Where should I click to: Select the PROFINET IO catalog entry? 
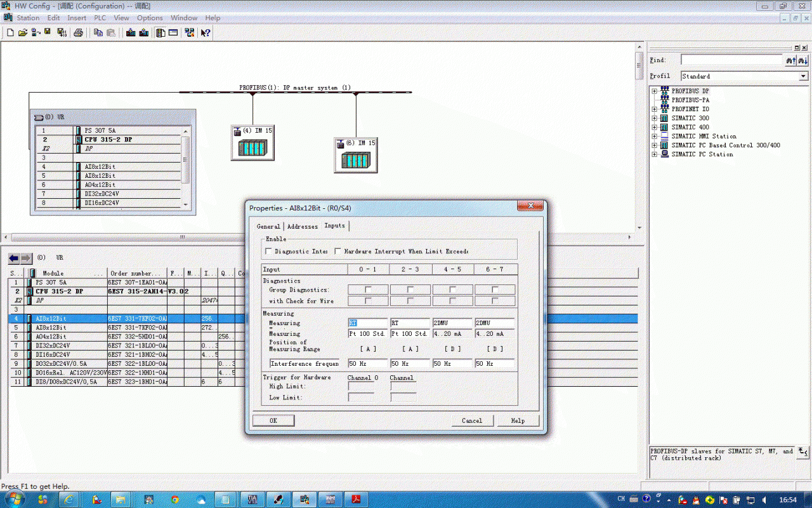coord(690,109)
